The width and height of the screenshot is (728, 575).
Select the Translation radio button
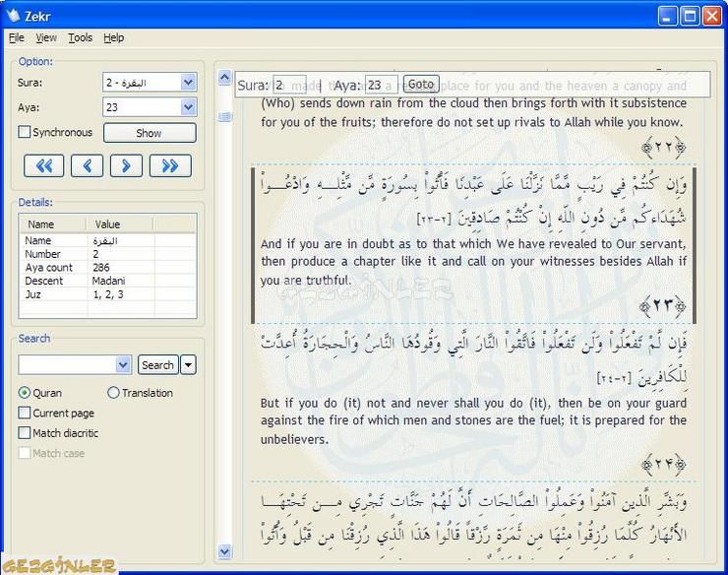113,393
